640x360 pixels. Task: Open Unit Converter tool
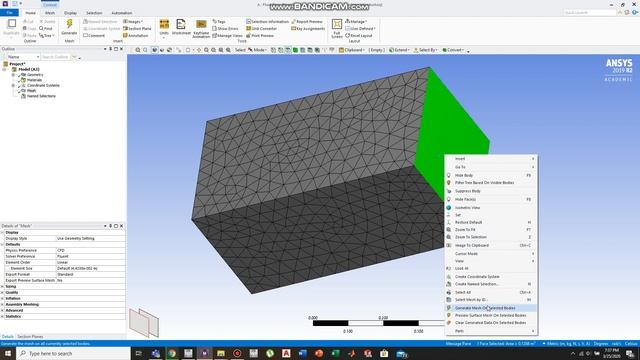(261, 29)
